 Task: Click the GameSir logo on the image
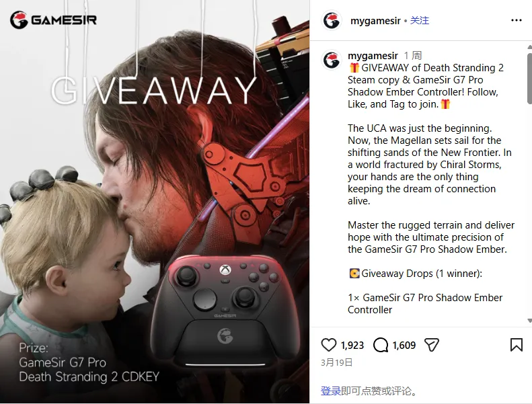pyautogui.click(x=53, y=19)
